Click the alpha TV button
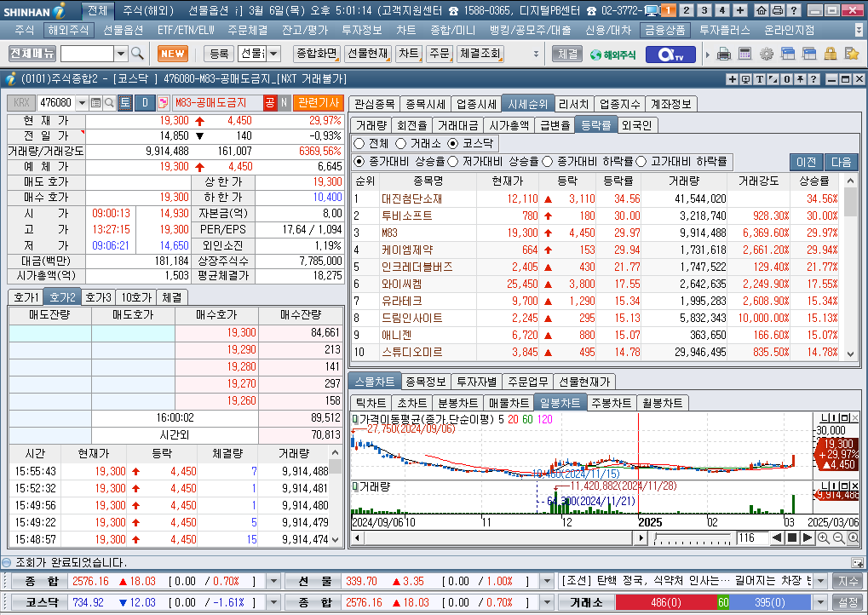The image size is (868, 615). coord(670,55)
